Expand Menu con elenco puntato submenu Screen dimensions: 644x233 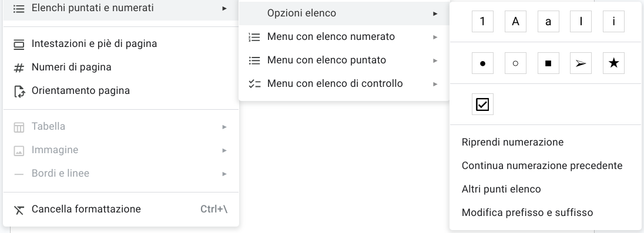(x=344, y=60)
